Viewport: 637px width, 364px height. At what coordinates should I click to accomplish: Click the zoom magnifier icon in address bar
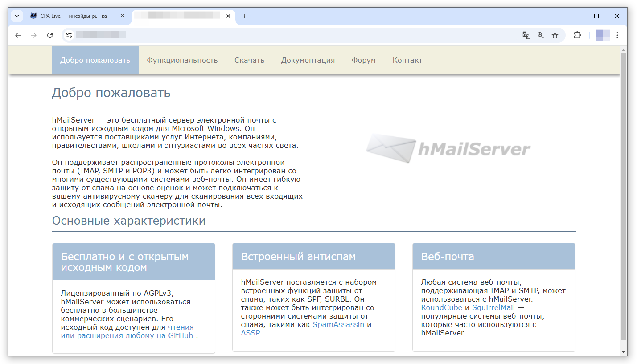541,35
